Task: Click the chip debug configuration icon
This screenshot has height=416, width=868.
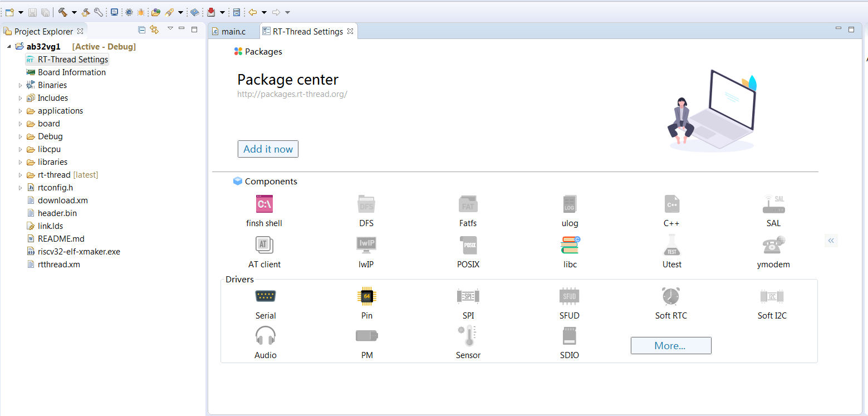Action: [x=129, y=12]
